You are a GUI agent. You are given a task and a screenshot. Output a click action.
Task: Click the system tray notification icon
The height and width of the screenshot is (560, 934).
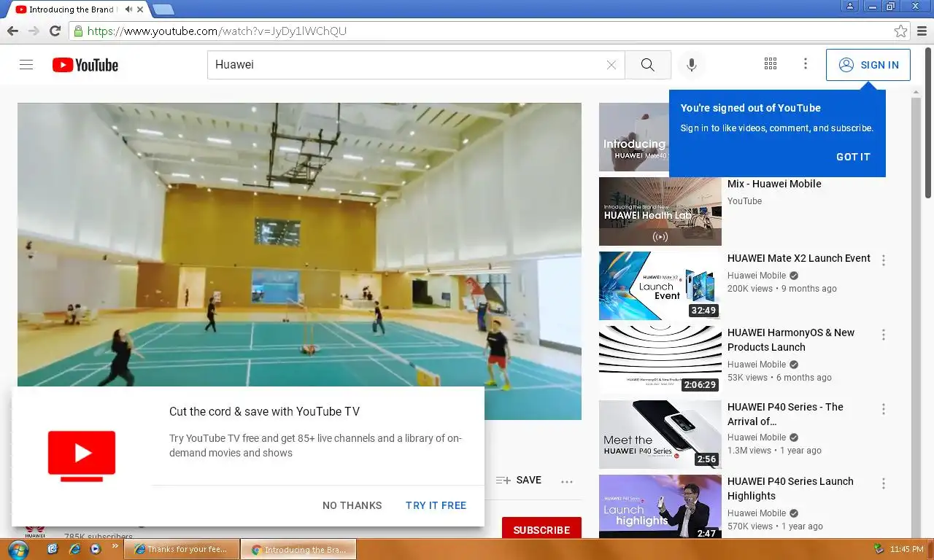(879, 548)
